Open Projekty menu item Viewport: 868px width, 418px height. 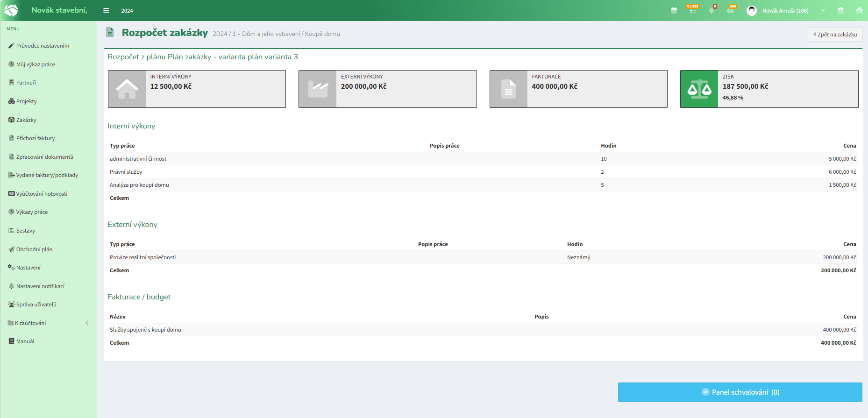(x=26, y=101)
